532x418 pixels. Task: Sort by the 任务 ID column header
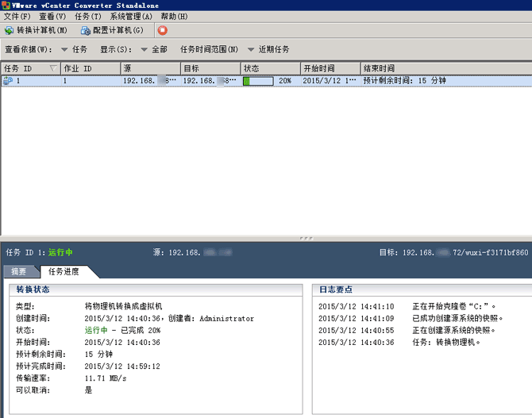(x=30, y=68)
